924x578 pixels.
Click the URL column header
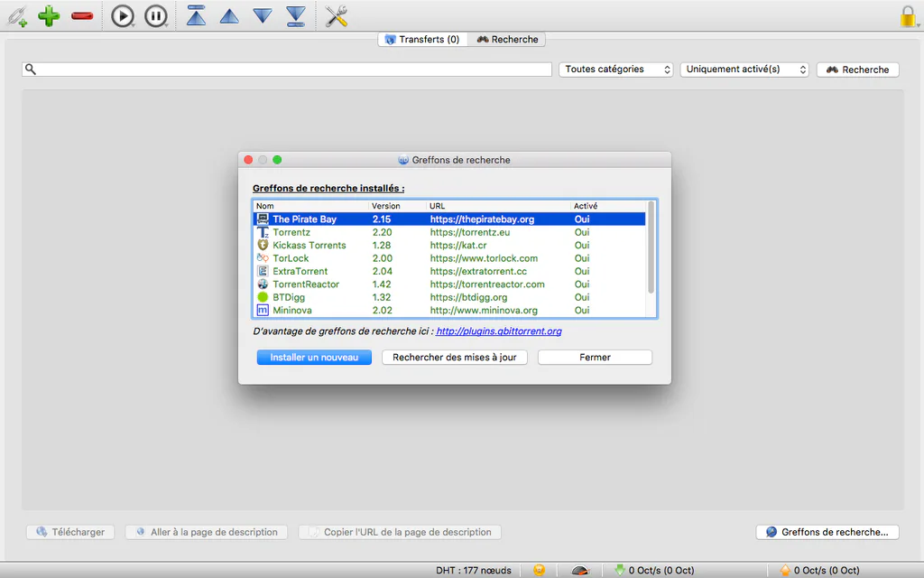[498, 206]
